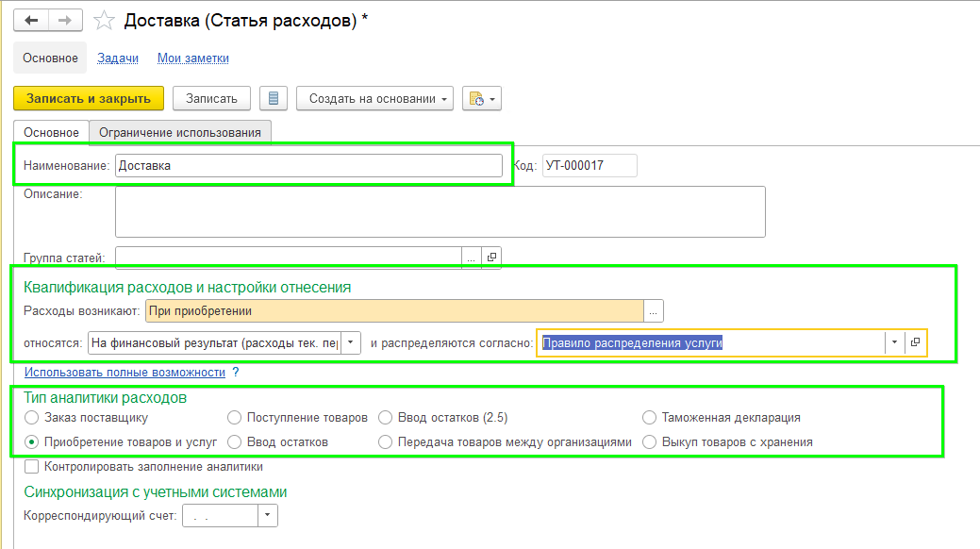The width and height of the screenshot is (980, 549).
Task: Select Передача товаров между организациями radio
Action: (x=386, y=442)
